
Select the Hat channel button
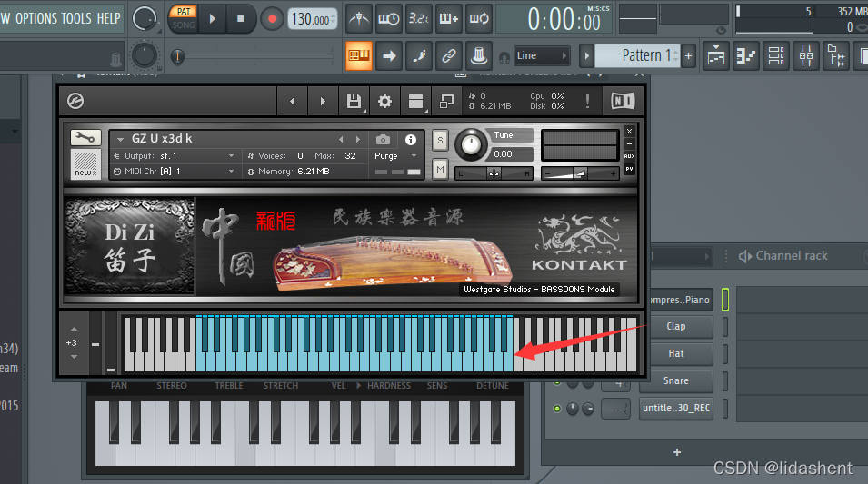coord(676,353)
